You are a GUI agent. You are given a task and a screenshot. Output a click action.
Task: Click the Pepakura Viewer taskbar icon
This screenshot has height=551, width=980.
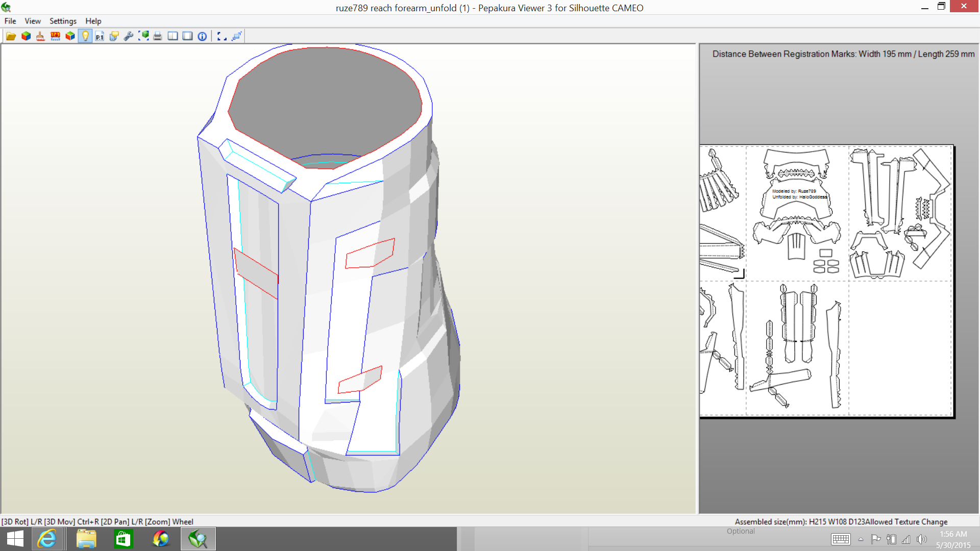(198, 539)
